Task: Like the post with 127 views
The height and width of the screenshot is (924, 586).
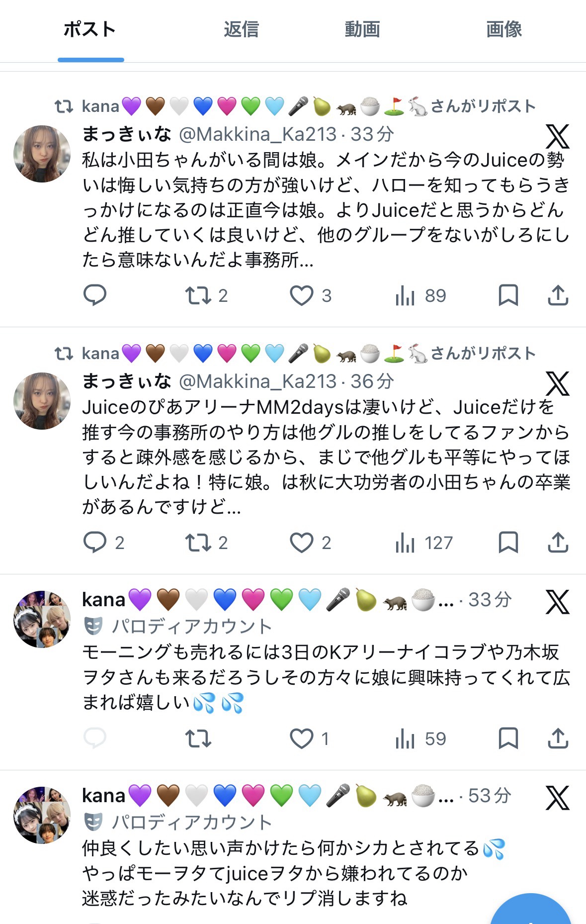Action: point(302,543)
